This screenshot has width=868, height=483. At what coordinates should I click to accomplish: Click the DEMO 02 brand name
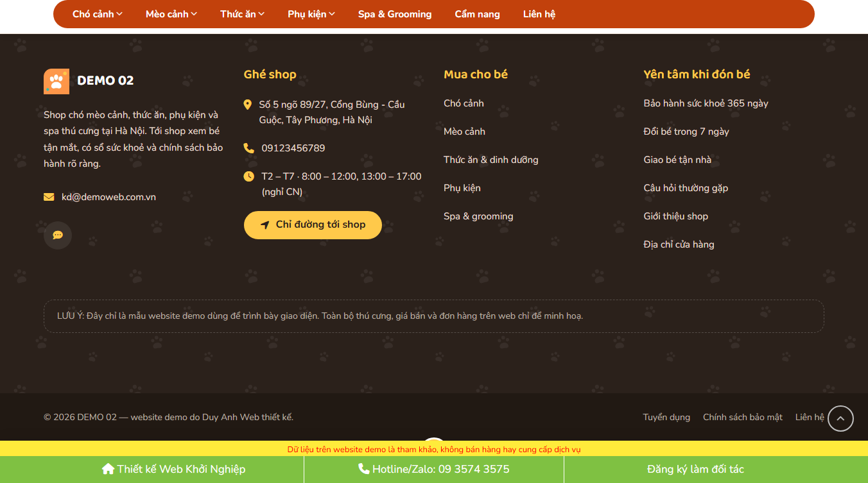pyautogui.click(x=105, y=81)
